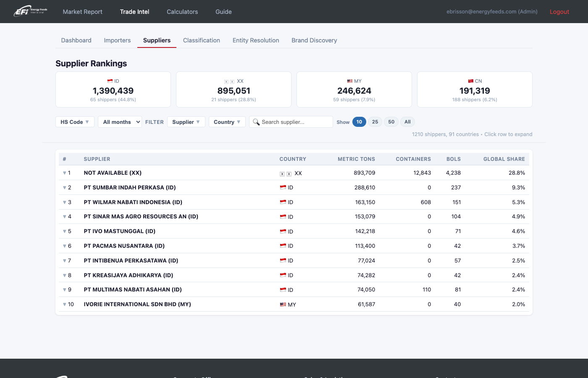Open the Calculators menu item
The image size is (588, 378).
182,12
